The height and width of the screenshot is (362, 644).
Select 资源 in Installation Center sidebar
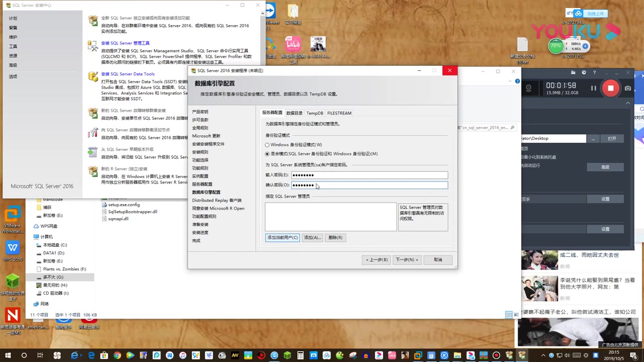click(13, 56)
